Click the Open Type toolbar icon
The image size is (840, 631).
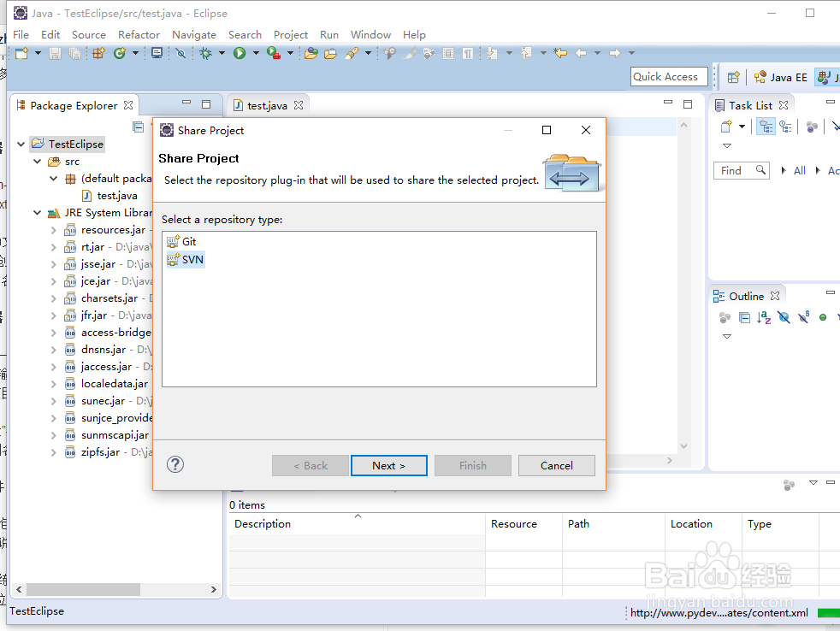point(311,53)
